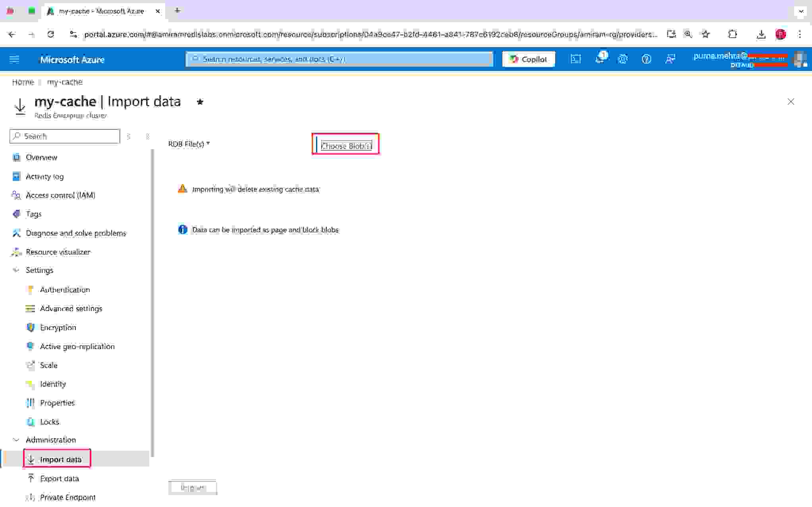
Task: Go to the Overview page
Action: click(41, 157)
